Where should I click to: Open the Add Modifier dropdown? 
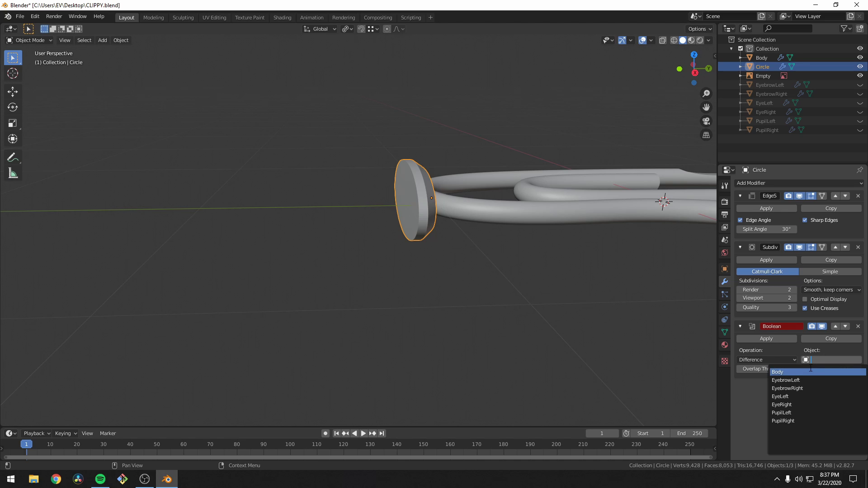click(799, 183)
